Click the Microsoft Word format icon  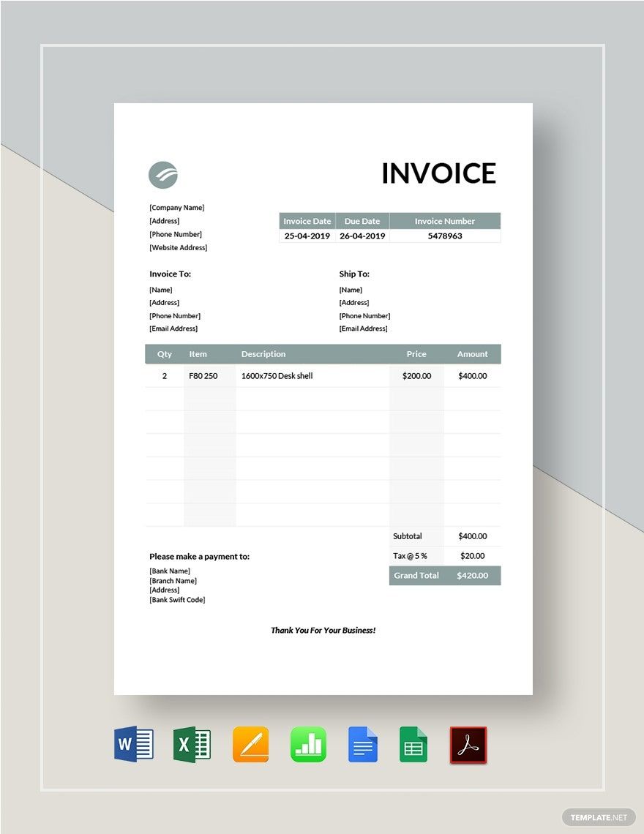pyautogui.click(x=133, y=745)
